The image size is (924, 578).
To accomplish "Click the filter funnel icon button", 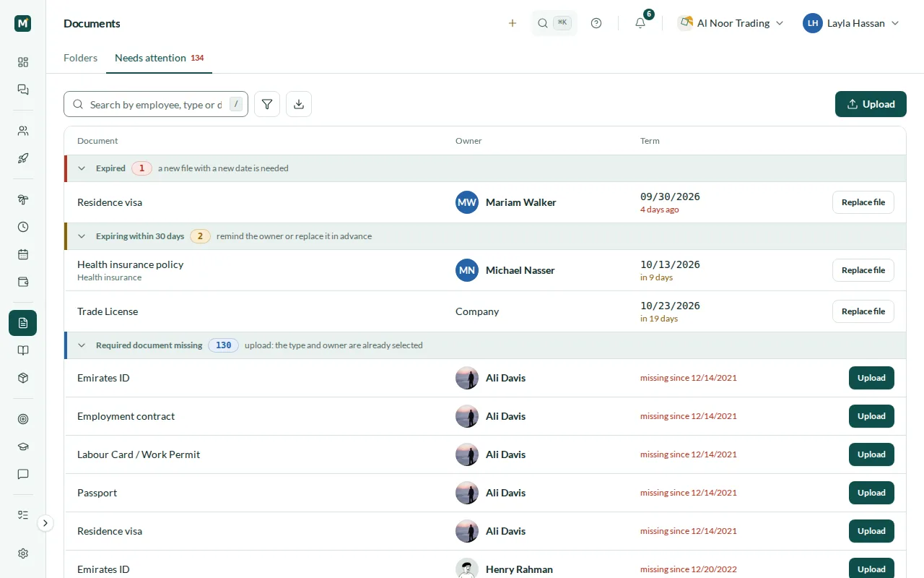I will [x=267, y=104].
